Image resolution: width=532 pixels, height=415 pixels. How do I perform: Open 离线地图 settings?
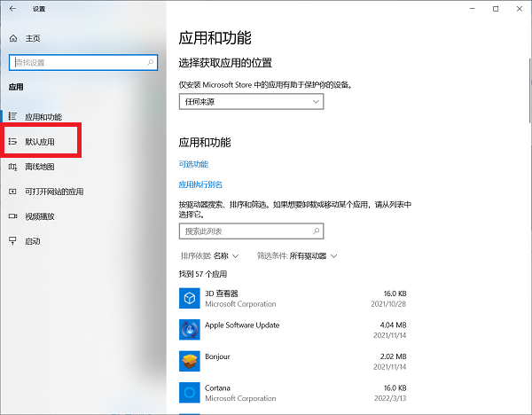(40, 167)
